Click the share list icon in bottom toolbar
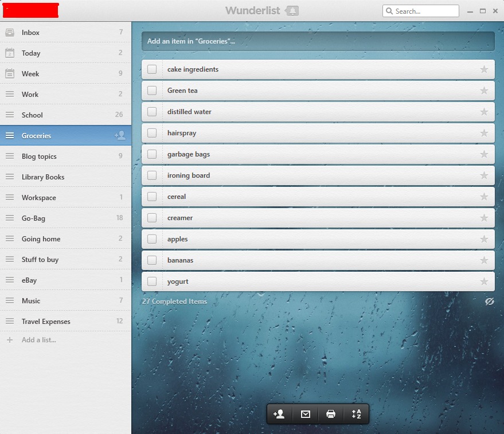This screenshot has height=434, width=504. (x=279, y=414)
